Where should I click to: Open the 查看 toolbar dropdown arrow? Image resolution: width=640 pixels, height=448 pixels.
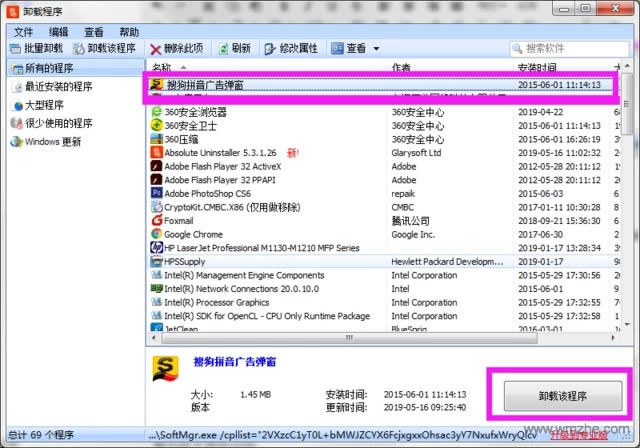(x=376, y=49)
